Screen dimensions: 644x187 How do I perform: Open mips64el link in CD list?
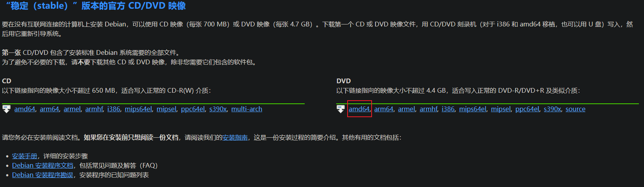(138, 109)
